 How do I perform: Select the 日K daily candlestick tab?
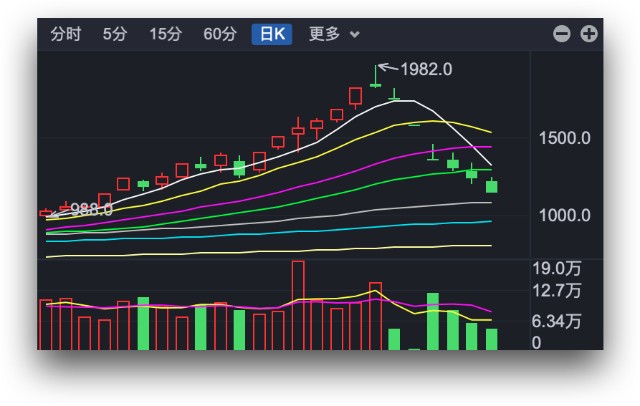point(272,34)
